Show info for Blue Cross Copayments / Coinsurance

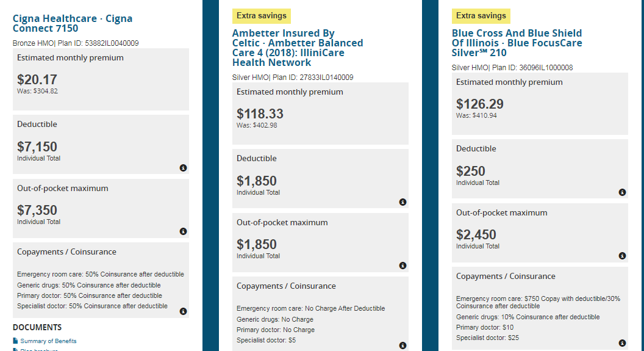(x=622, y=343)
